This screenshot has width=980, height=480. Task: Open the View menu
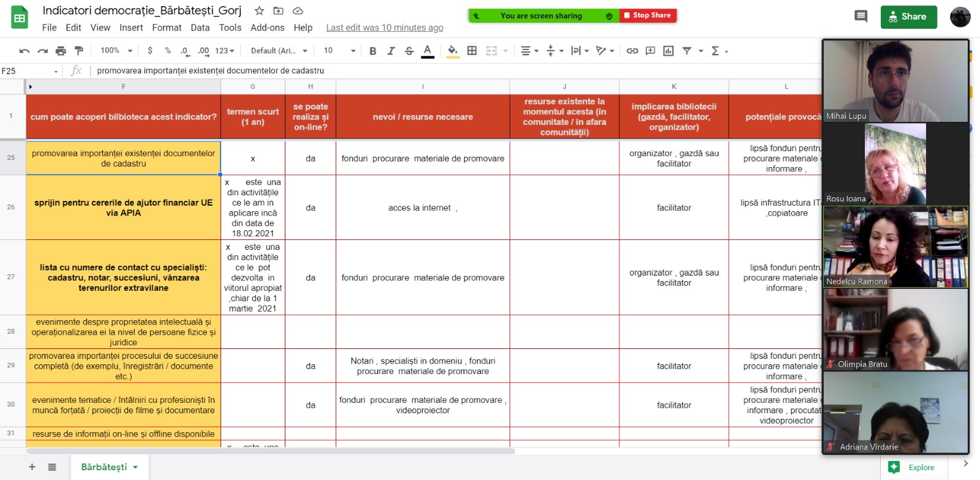point(100,28)
